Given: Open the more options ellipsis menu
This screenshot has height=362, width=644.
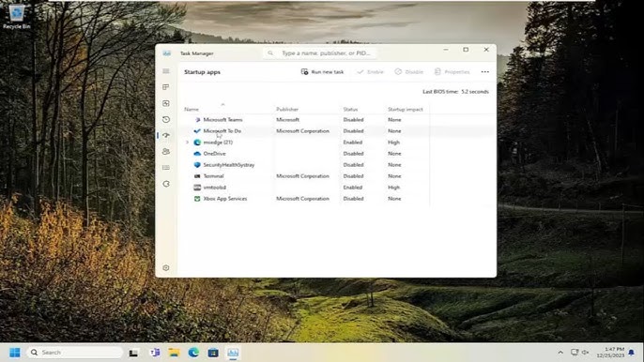Looking at the screenshot, I should [485, 72].
